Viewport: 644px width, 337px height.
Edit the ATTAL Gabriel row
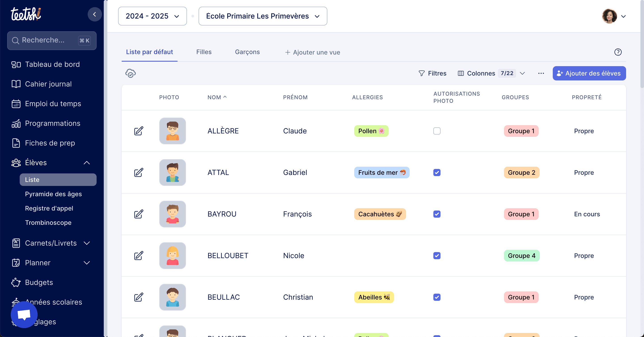pyautogui.click(x=138, y=172)
